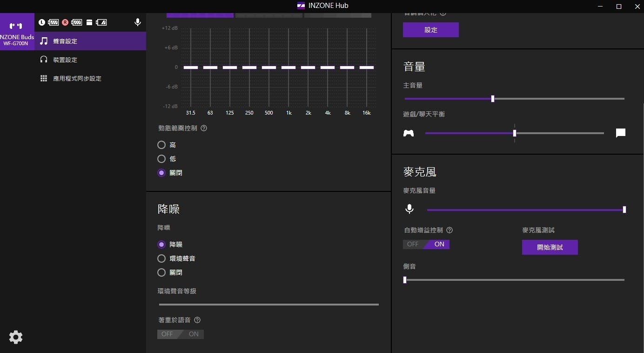Select 關閉 under the 降噪 mode options
Viewport: 644px width, 353px height.
point(161,272)
